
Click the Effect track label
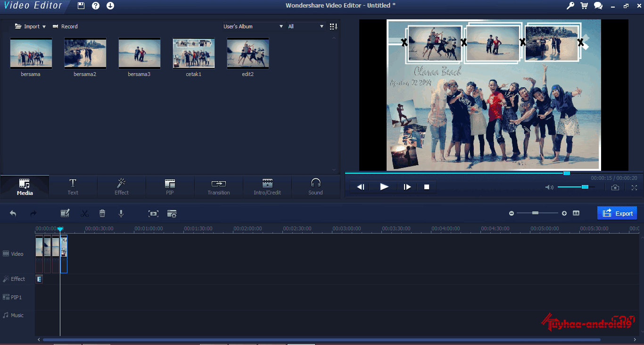(x=14, y=279)
